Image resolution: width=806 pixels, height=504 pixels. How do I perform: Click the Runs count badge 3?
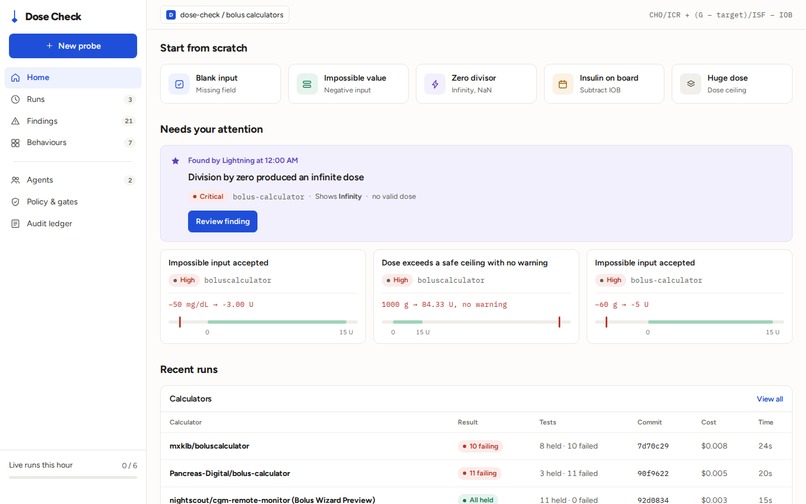130,99
